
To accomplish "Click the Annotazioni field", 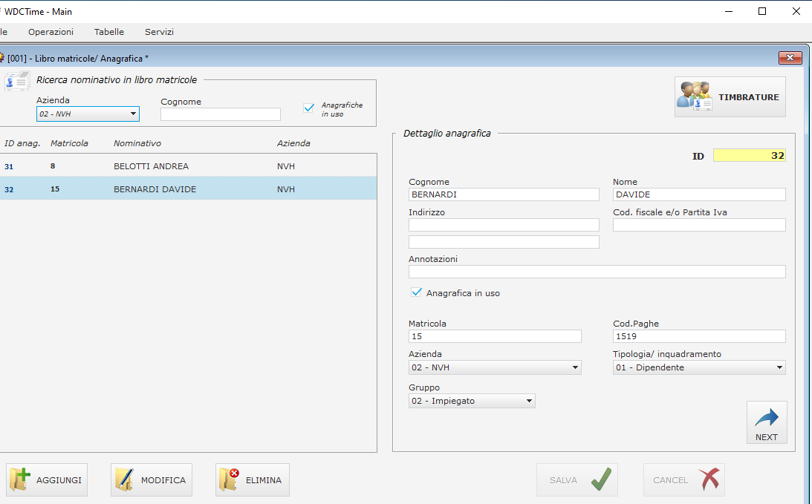I will click(x=597, y=272).
